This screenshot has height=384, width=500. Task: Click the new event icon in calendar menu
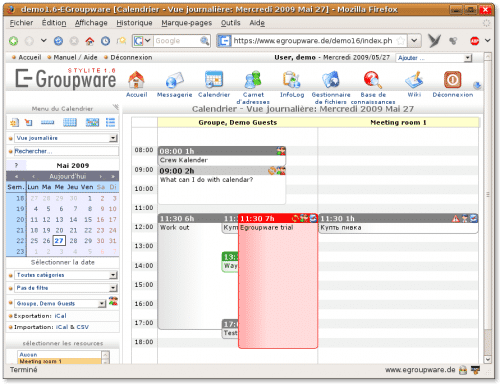(14, 123)
